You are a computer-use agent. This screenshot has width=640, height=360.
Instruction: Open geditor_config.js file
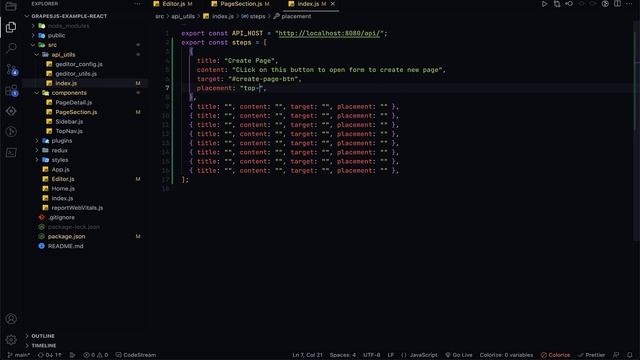pyautogui.click(x=79, y=64)
